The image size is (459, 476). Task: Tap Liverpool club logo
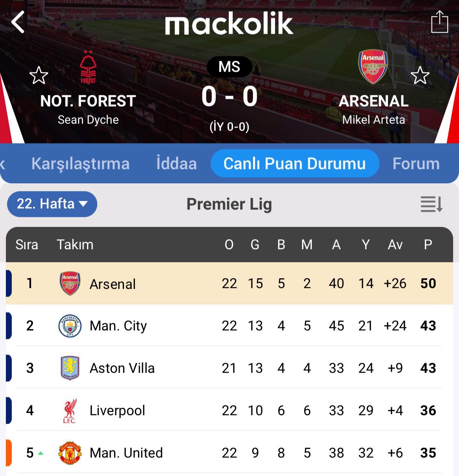coord(70,410)
